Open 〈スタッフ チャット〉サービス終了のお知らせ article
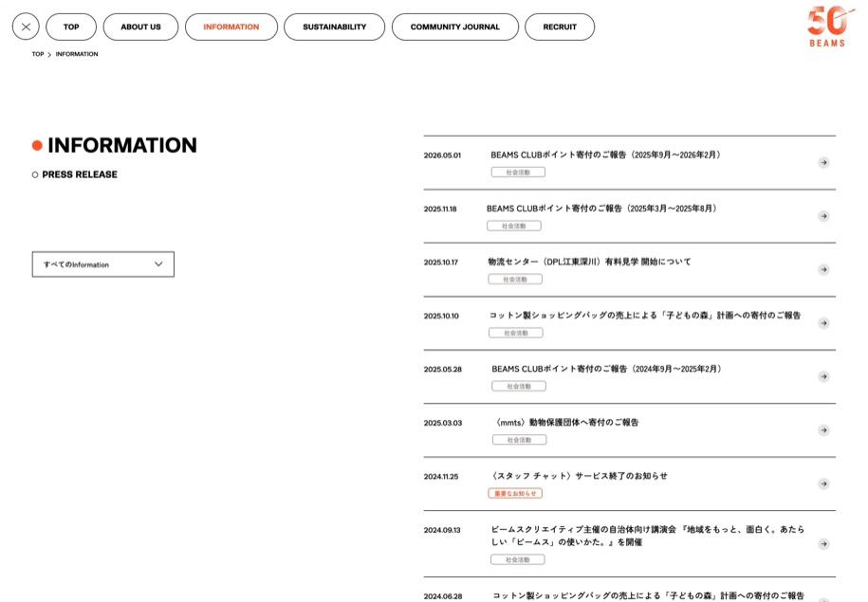Screen dimensions: 868x602 click(x=579, y=476)
